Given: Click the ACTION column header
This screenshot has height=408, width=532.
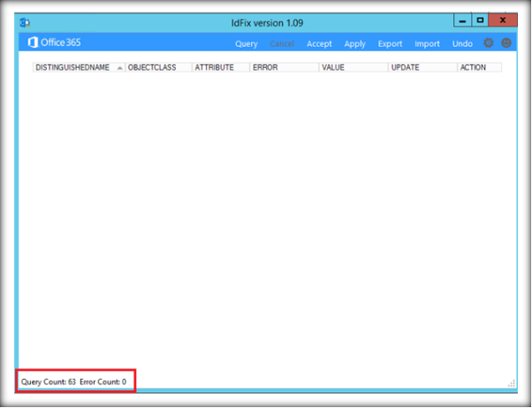Looking at the screenshot, I should (x=479, y=67).
